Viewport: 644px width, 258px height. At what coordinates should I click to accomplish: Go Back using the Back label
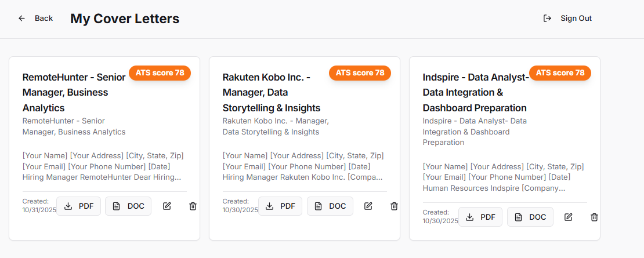[44, 19]
